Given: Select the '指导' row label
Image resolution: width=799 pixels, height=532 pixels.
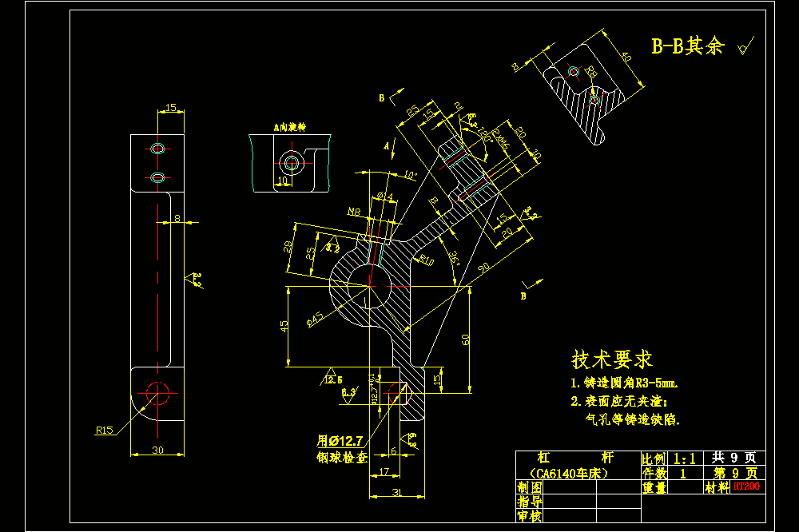Looking at the screenshot, I should click(x=530, y=502).
